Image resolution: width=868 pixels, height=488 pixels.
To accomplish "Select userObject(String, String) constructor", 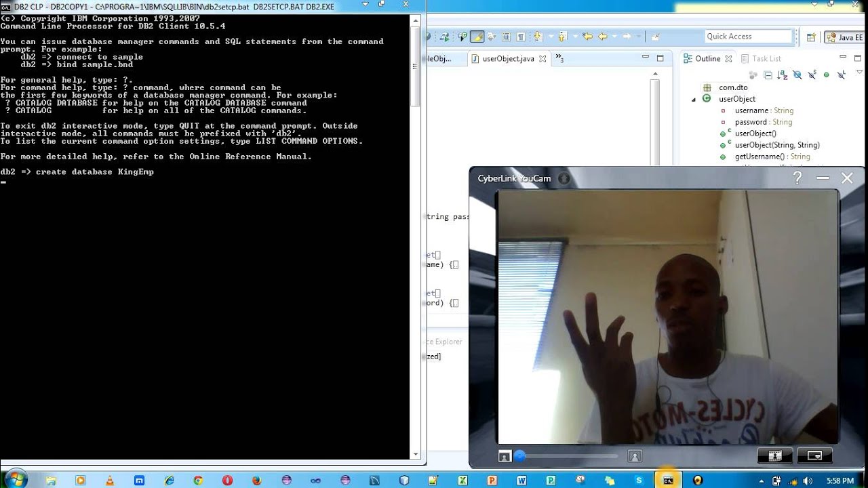I will [x=777, y=145].
